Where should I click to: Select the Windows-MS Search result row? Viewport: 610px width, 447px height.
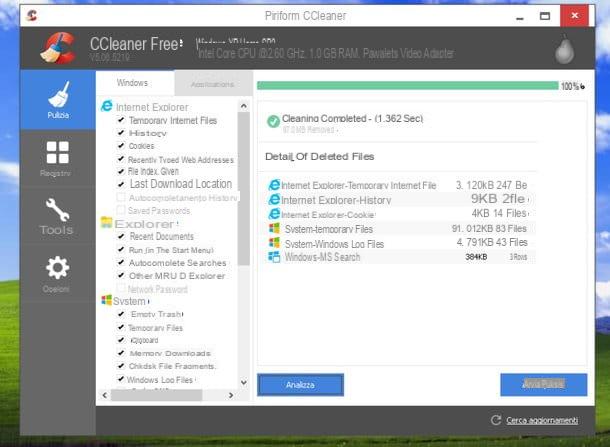pyautogui.click(x=399, y=257)
